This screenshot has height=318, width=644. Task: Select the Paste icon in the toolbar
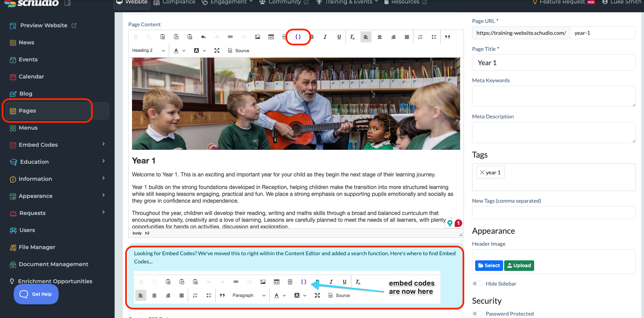(x=163, y=37)
